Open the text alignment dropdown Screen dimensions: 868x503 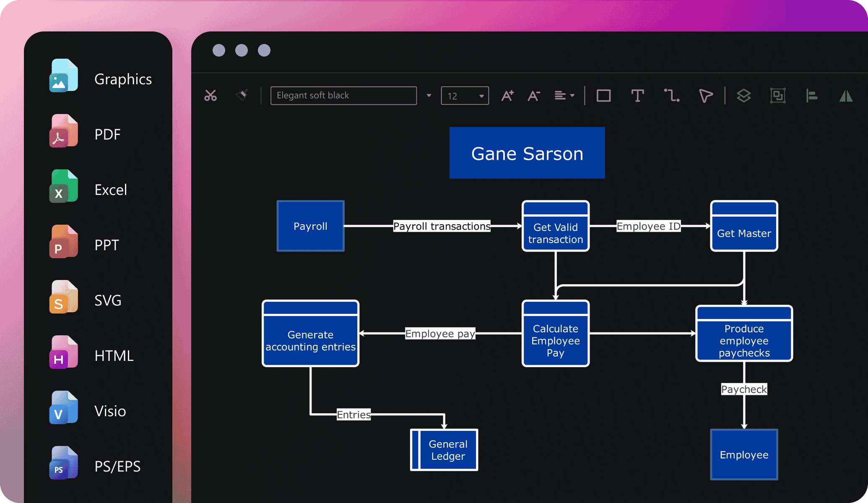tap(564, 96)
